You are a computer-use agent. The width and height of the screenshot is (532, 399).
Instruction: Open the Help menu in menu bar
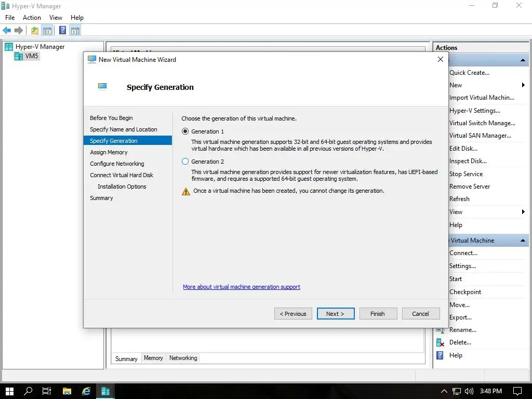tap(77, 18)
